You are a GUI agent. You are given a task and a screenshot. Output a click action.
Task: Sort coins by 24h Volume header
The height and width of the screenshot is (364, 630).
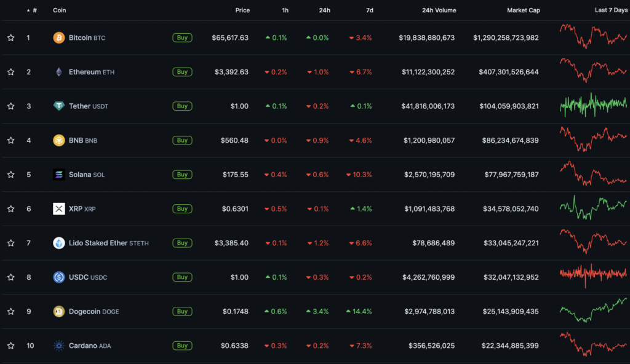click(439, 10)
